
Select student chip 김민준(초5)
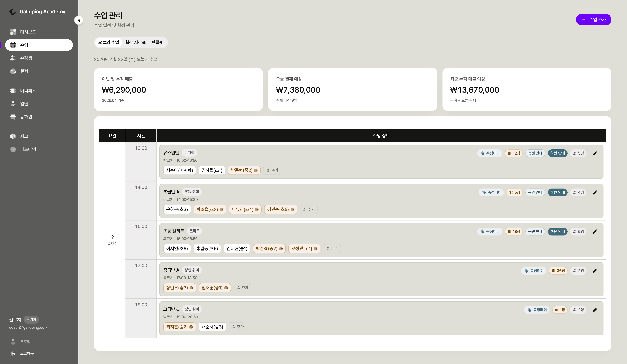280,210
